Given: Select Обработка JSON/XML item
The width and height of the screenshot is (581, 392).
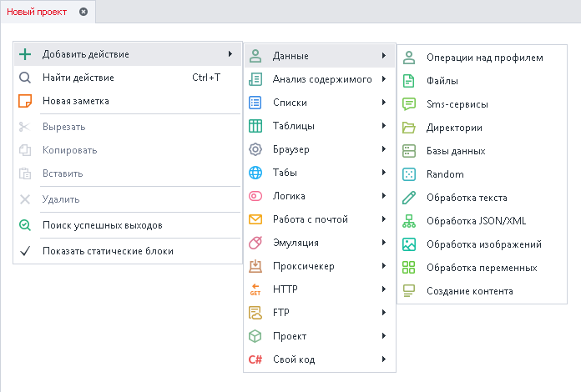Looking at the screenshot, I should [x=476, y=221].
